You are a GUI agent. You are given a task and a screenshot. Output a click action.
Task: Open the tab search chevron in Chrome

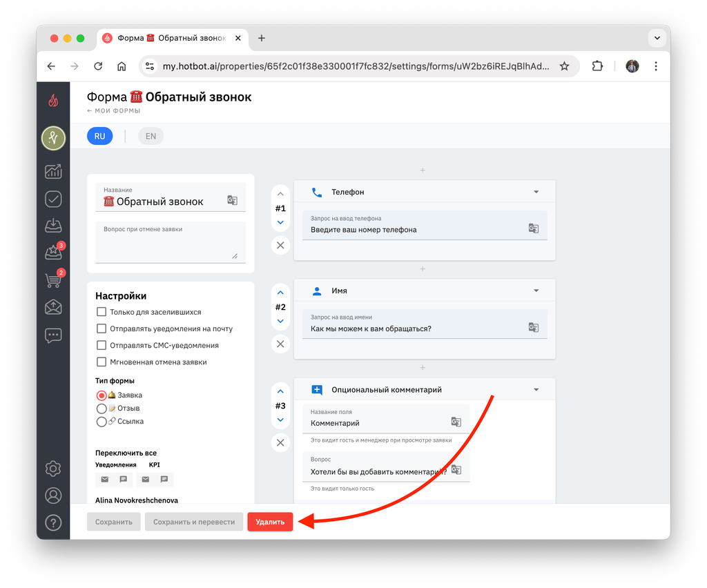click(x=657, y=38)
